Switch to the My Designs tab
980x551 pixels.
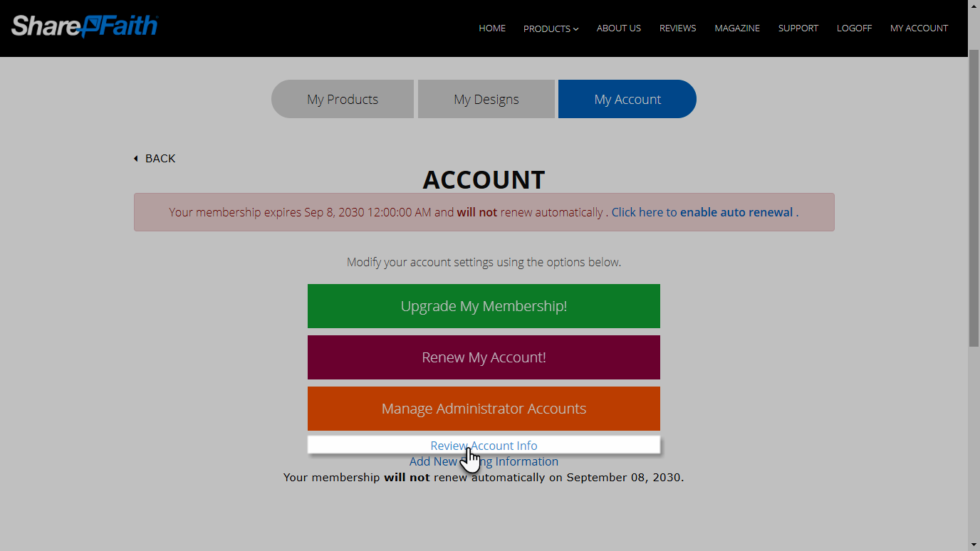pyautogui.click(x=486, y=99)
